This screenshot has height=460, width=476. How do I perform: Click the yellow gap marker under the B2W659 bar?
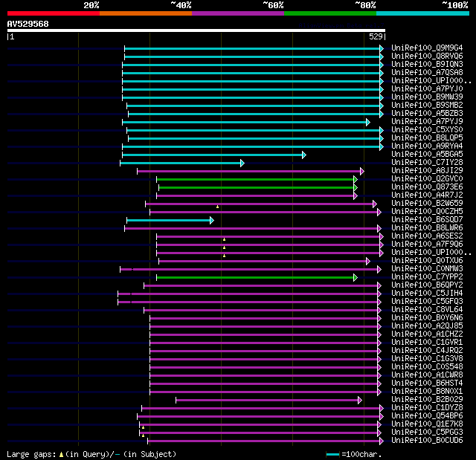point(217,207)
